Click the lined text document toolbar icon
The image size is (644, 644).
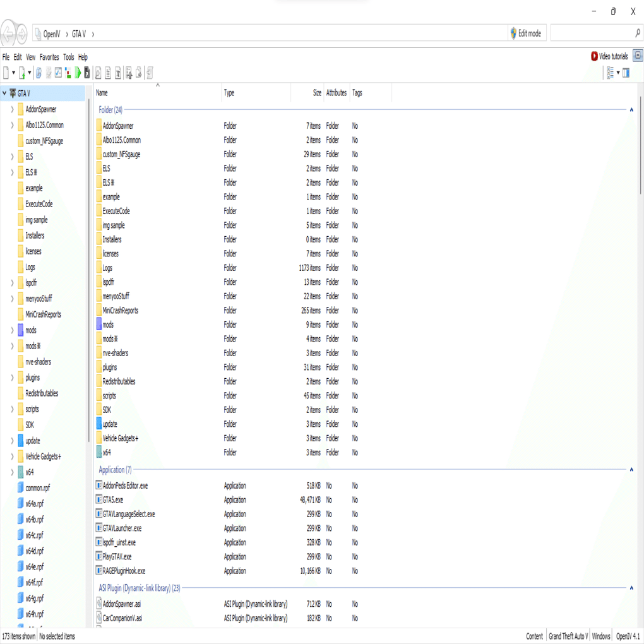click(108, 73)
